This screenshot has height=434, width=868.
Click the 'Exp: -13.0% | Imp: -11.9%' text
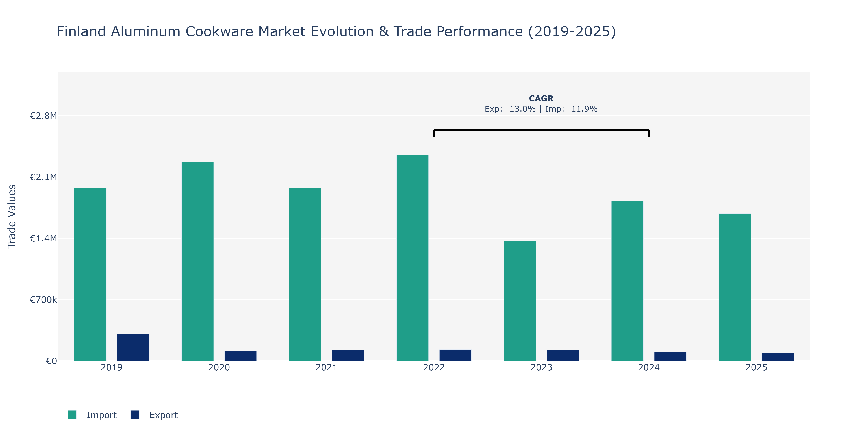(541, 109)
